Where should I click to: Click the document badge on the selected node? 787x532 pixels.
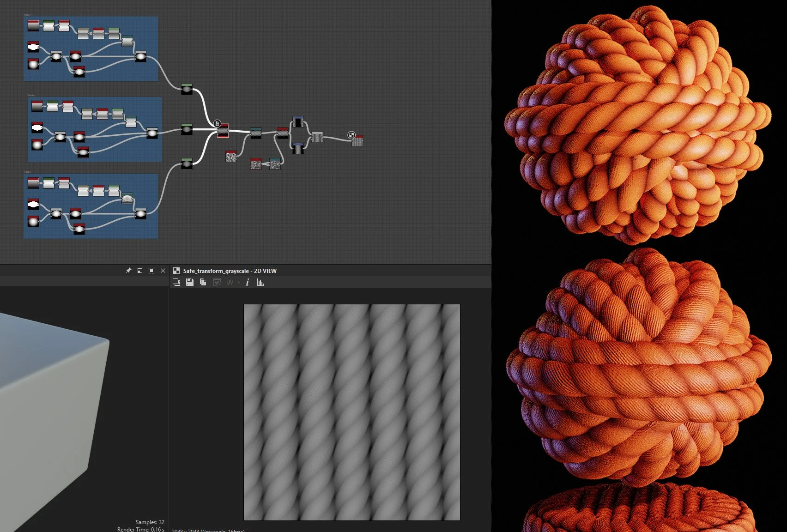217,123
